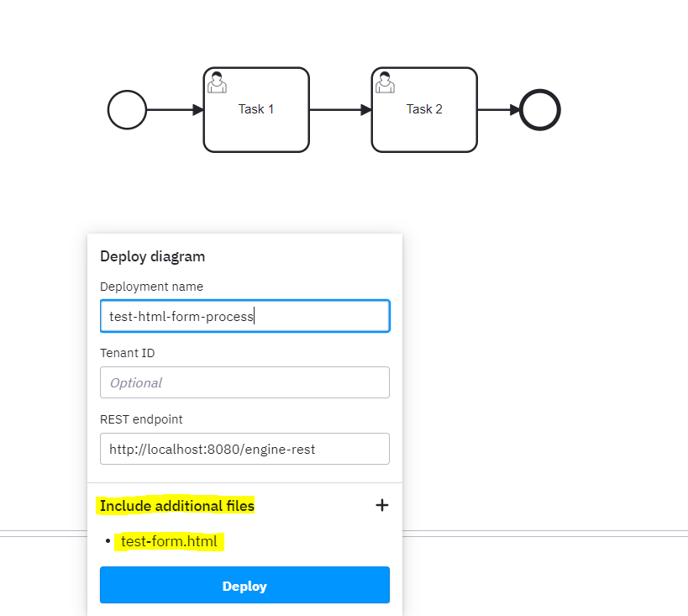Click the test-form.html file entry

coord(169,541)
